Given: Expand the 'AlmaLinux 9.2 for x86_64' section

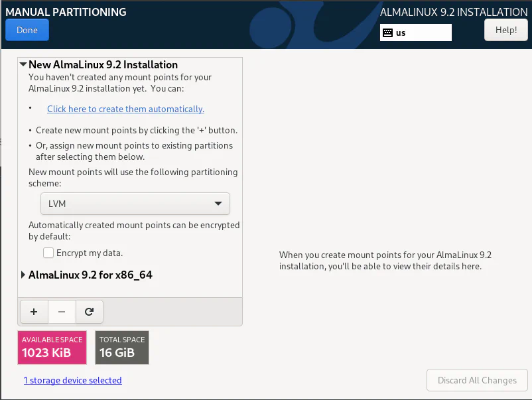Looking at the screenshot, I should click(23, 275).
